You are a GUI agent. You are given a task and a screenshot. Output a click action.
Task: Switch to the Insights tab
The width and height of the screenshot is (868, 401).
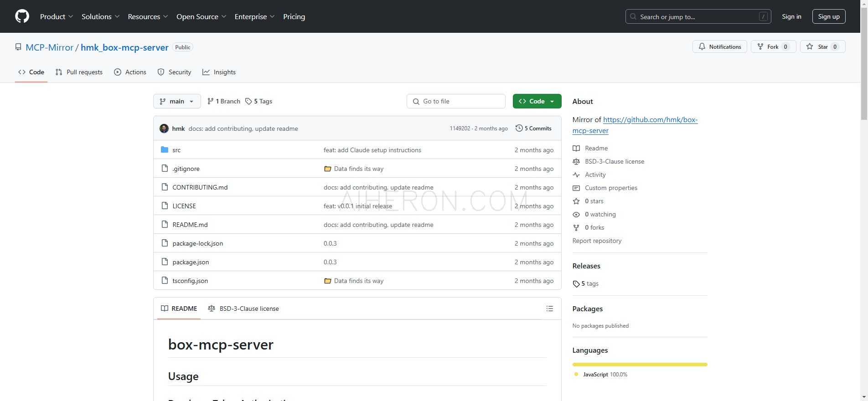coord(219,72)
